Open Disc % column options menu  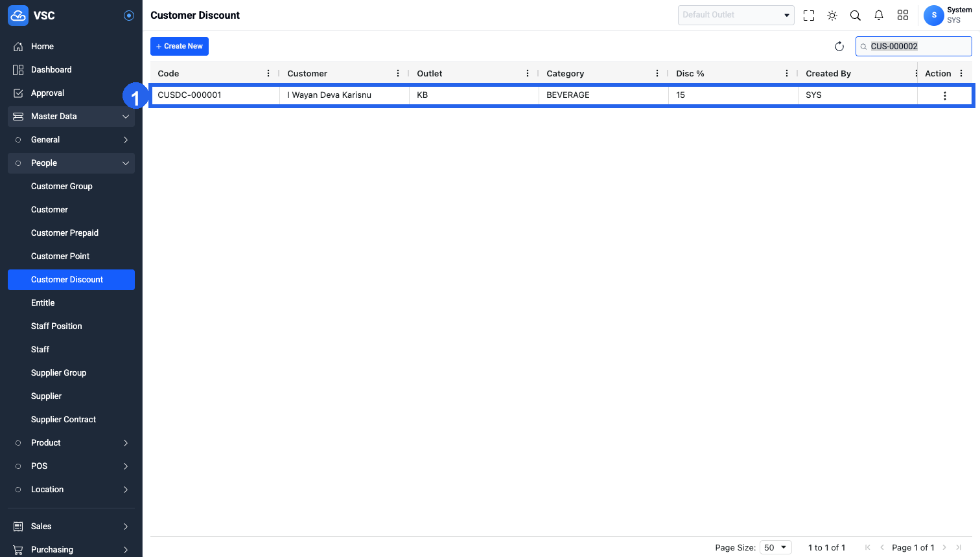(x=787, y=74)
